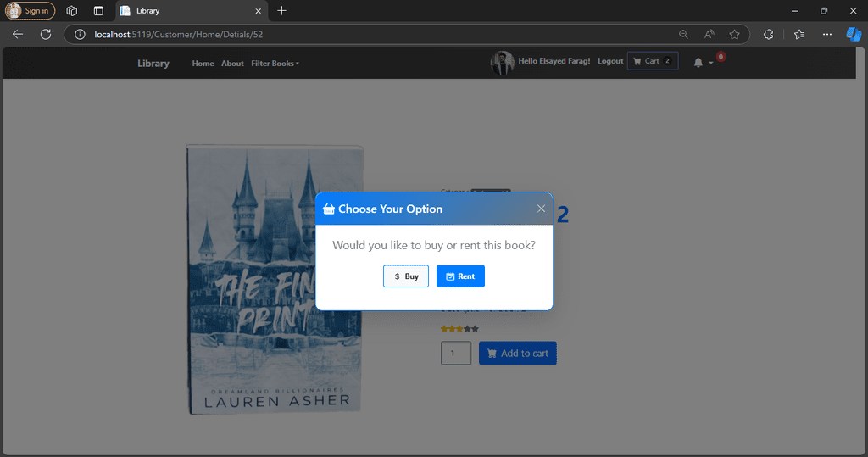
Task: Click the star rating
Action: click(x=459, y=328)
